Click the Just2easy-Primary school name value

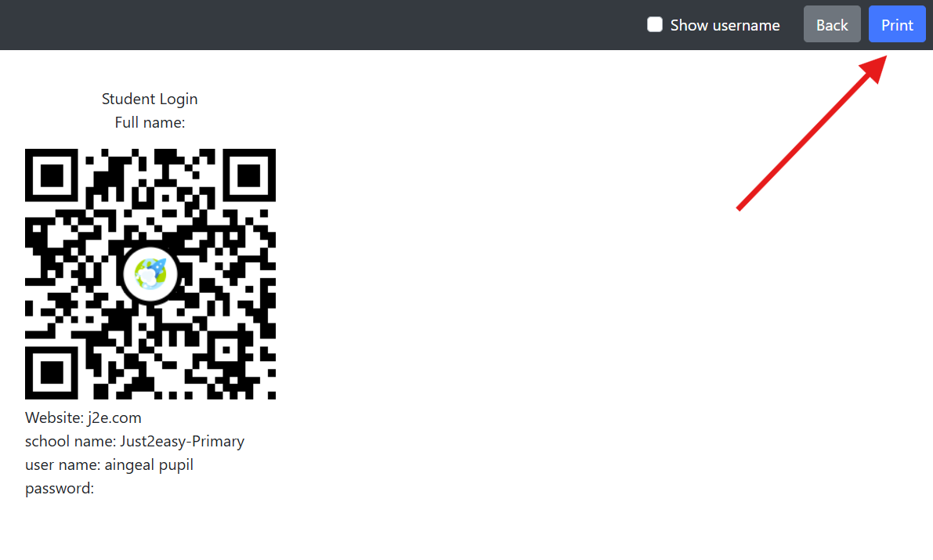click(x=182, y=442)
